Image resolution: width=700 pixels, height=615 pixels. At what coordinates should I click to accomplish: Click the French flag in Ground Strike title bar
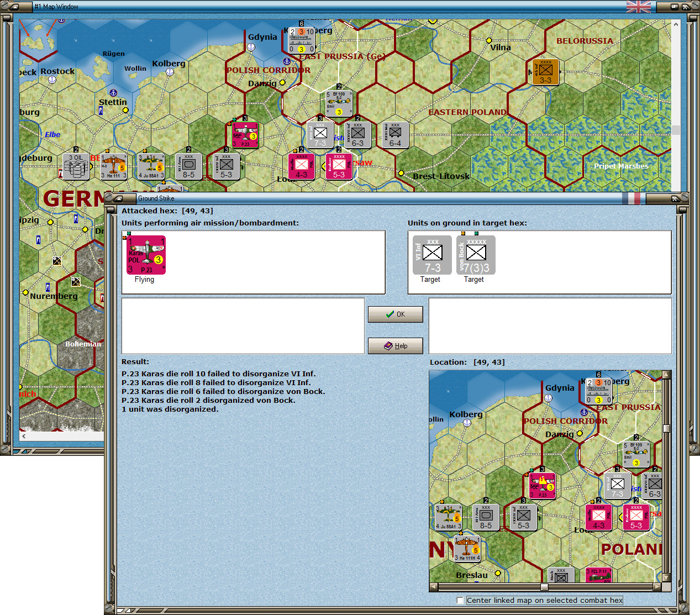[x=631, y=198]
